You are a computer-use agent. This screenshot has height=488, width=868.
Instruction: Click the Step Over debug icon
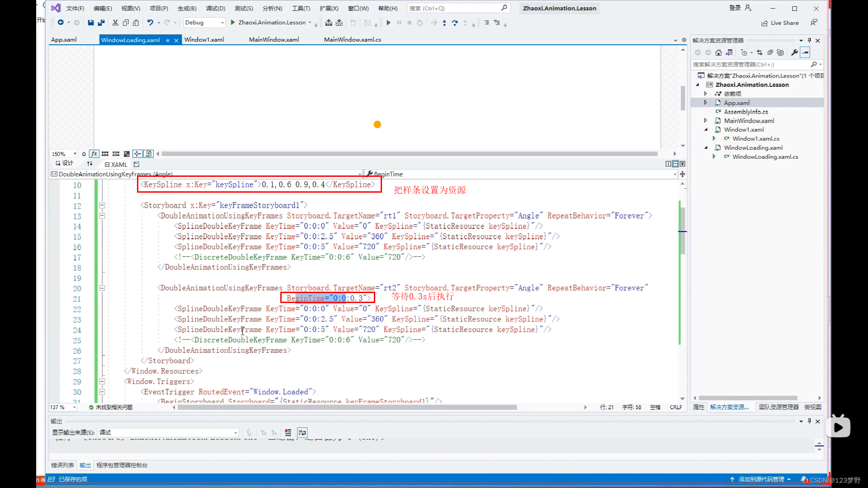click(455, 23)
